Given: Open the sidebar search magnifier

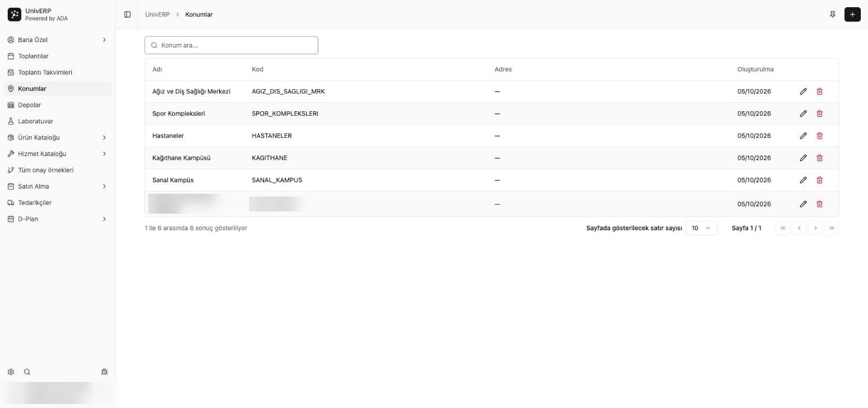Looking at the screenshot, I should click(x=27, y=372).
